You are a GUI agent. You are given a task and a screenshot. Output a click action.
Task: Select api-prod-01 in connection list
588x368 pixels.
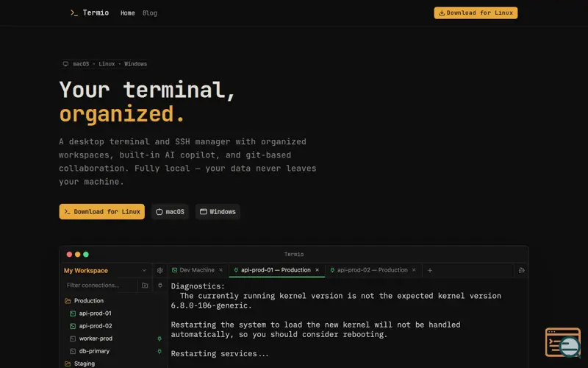point(95,314)
